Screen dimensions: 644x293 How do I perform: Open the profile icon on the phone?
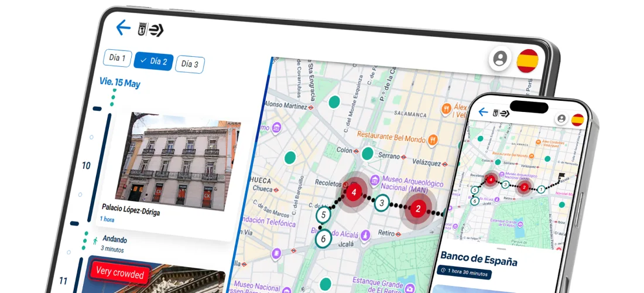[561, 118]
